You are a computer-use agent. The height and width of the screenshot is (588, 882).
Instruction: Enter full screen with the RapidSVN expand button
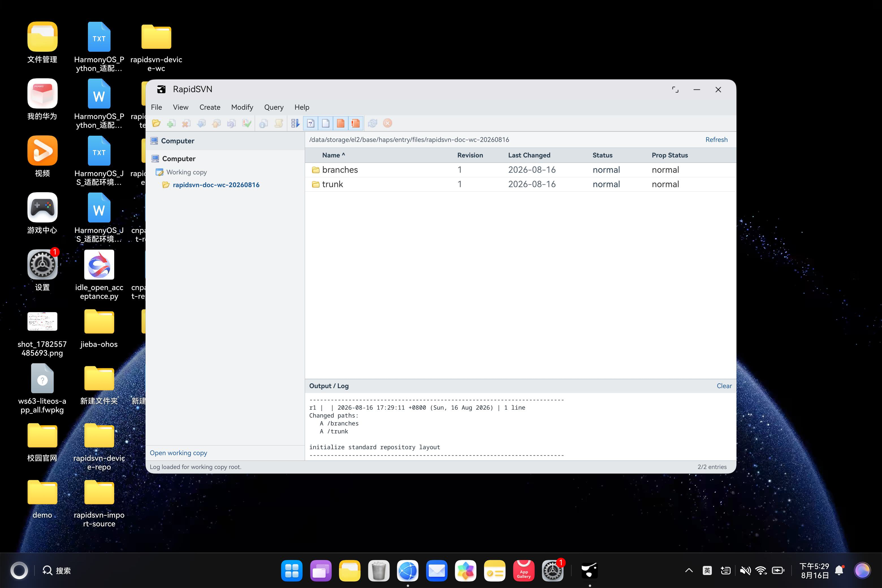coord(675,90)
